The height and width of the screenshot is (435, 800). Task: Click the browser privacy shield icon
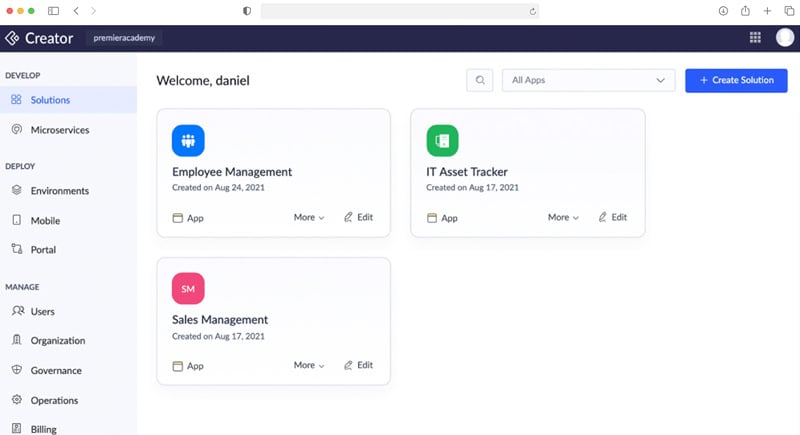pyautogui.click(x=247, y=11)
